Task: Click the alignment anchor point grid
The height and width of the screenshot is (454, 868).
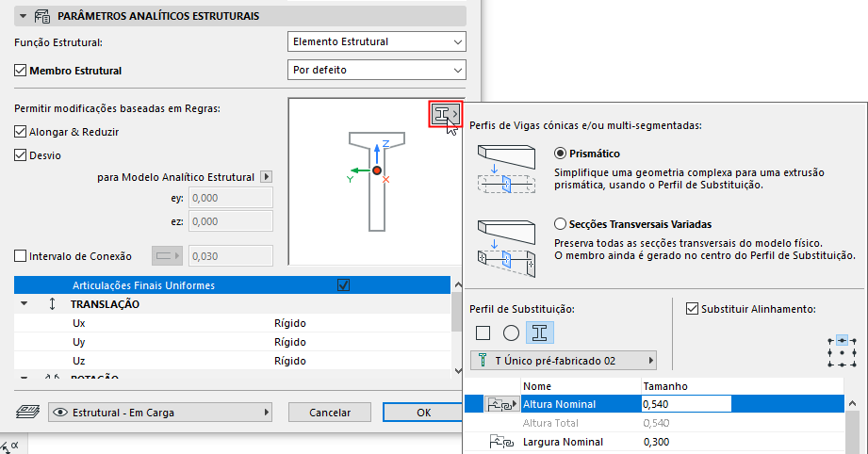Action: click(x=842, y=353)
